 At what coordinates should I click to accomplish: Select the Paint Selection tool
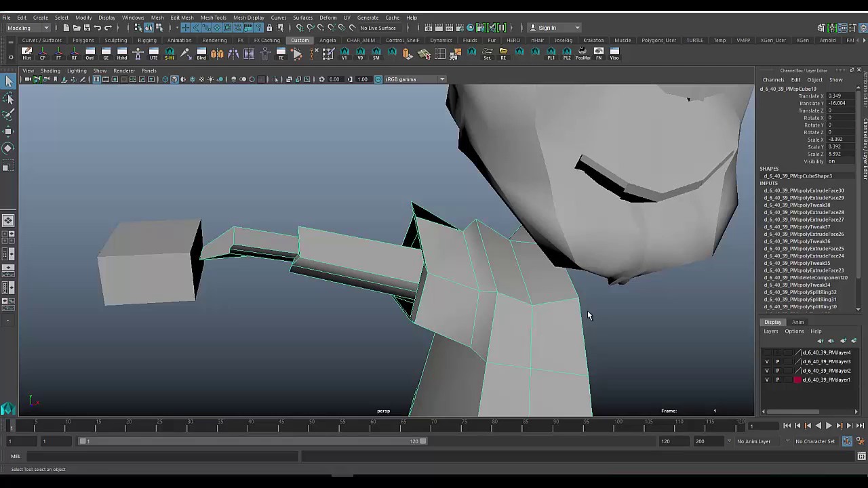(8, 115)
